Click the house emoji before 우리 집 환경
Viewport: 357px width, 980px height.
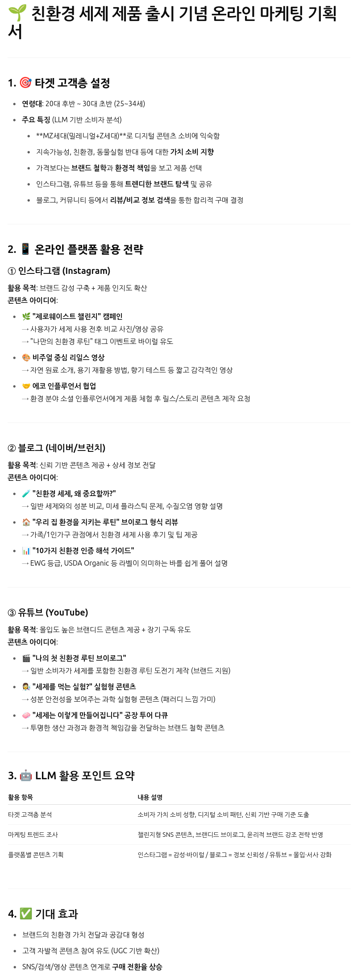pos(26,522)
